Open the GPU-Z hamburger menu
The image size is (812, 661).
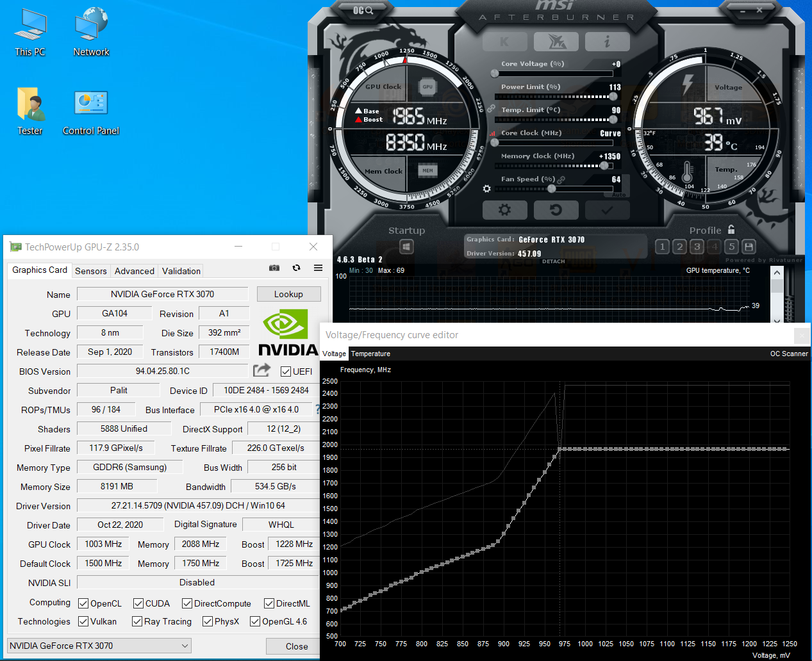[318, 268]
